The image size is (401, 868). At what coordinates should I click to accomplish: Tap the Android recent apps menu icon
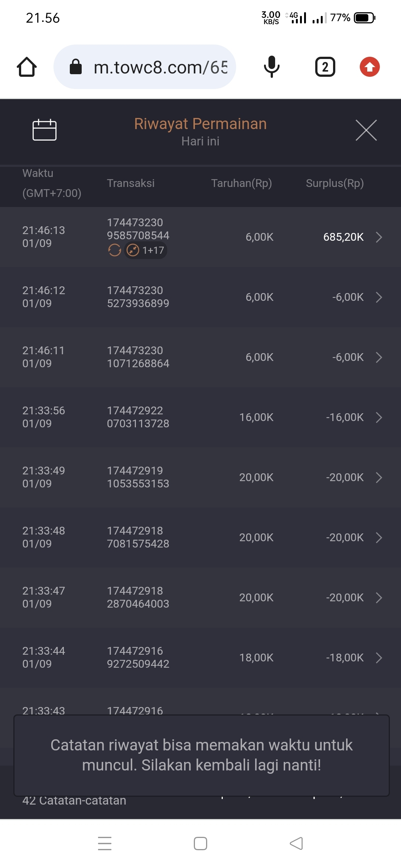coord(105,843)
